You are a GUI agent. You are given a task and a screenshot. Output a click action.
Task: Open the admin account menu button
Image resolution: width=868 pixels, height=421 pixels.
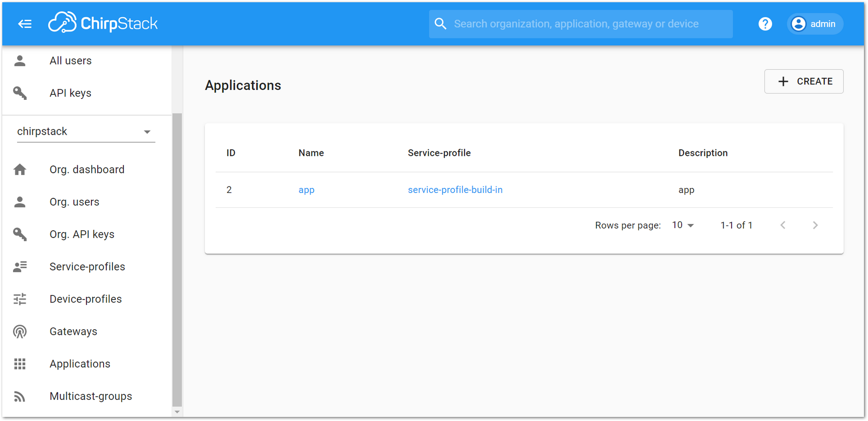pyautogui.click(x=815, y=24)
